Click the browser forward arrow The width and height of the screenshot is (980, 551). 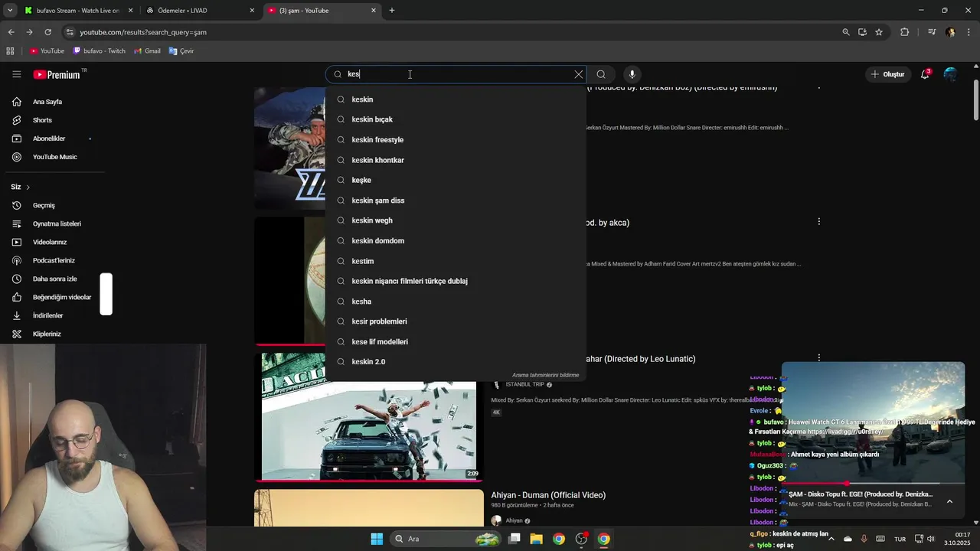29,32
